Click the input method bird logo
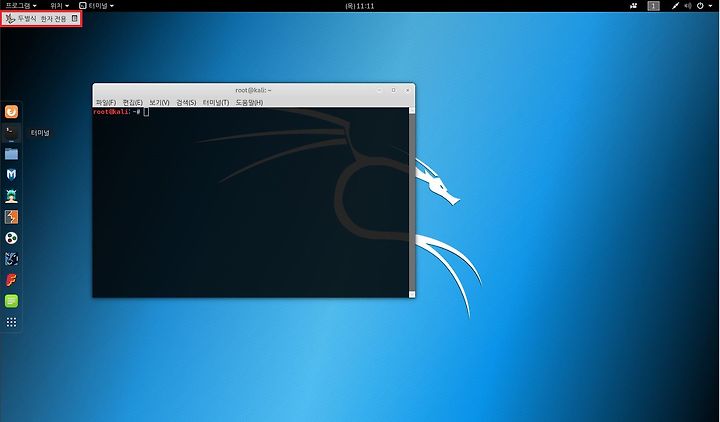 10,19
